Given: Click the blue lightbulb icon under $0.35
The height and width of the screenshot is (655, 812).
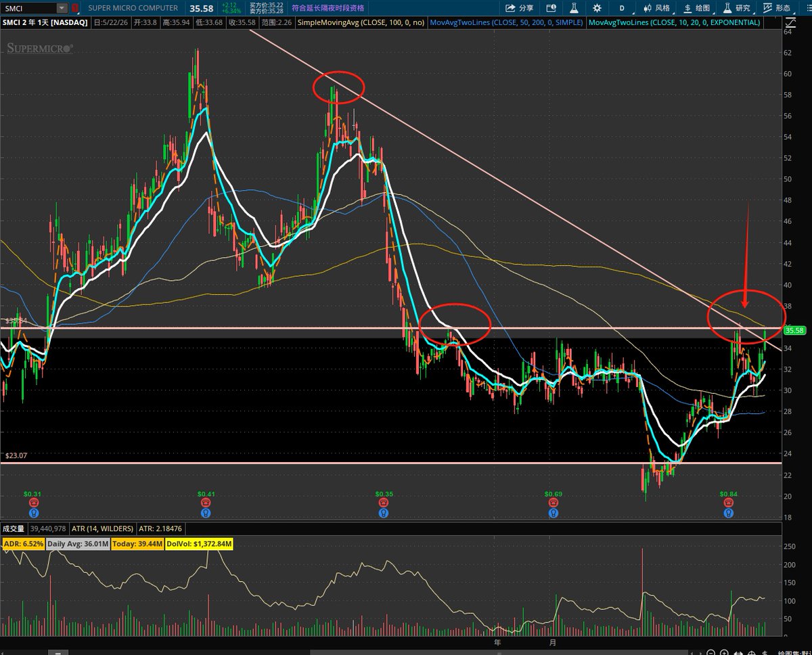Looking at the screenshot, I should click(x=384, y=513).
